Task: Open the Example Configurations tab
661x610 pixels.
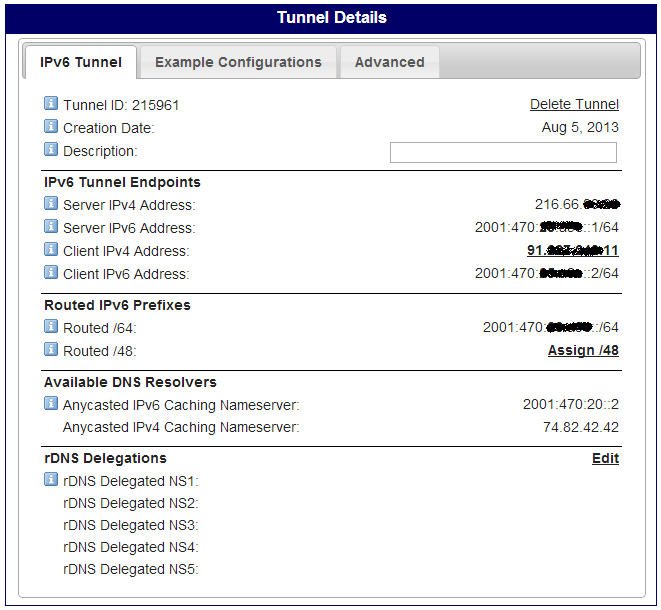Action: 238,62
